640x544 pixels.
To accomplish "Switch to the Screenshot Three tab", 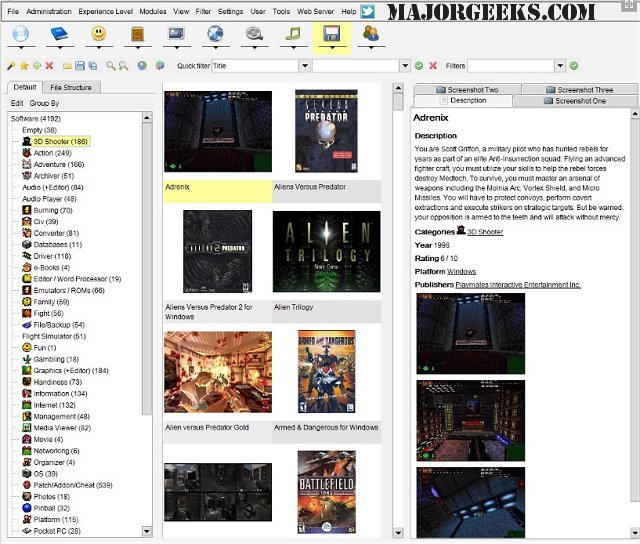I will pos(580,89).
